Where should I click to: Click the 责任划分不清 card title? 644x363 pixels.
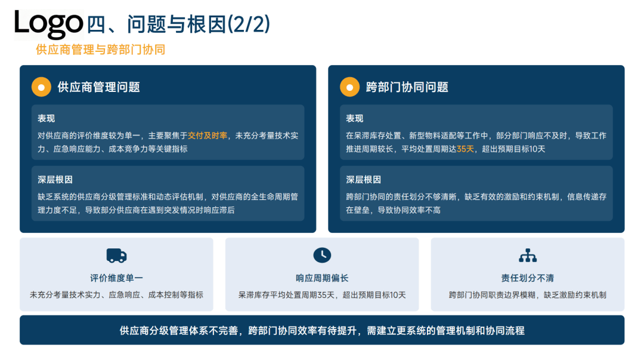click(528, 278)
